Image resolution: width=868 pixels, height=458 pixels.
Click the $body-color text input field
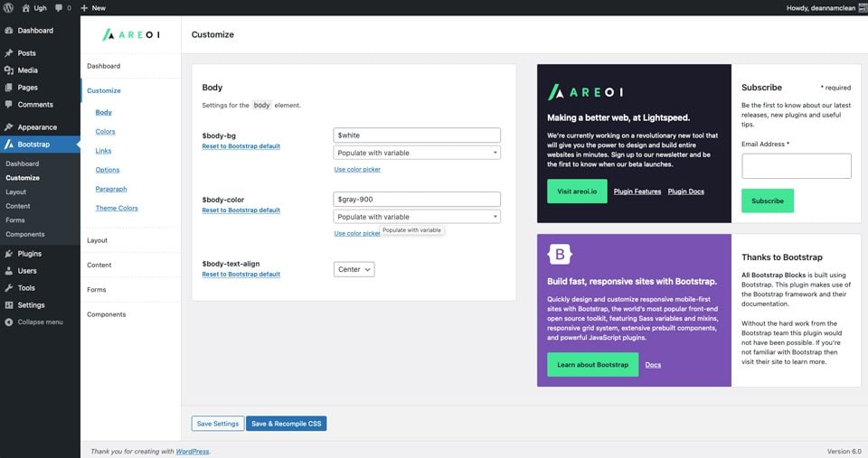click(417, 199)
